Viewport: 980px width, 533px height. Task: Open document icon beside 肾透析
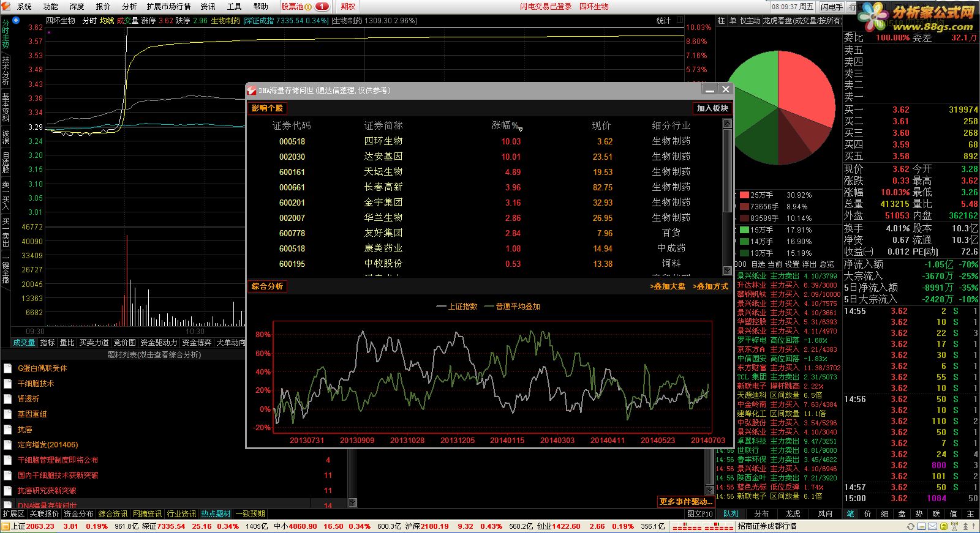8,399
